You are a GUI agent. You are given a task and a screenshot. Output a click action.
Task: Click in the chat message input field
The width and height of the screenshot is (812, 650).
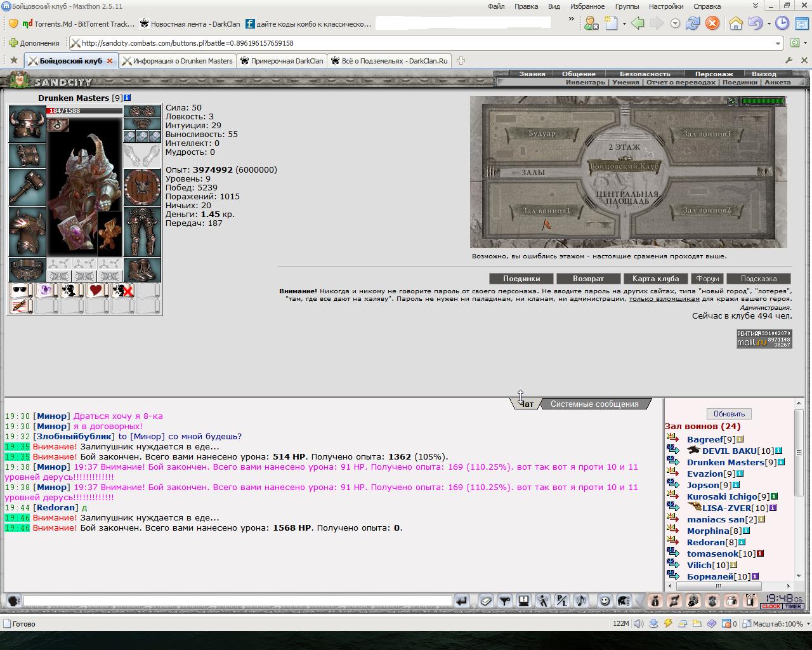click(237, 600)
